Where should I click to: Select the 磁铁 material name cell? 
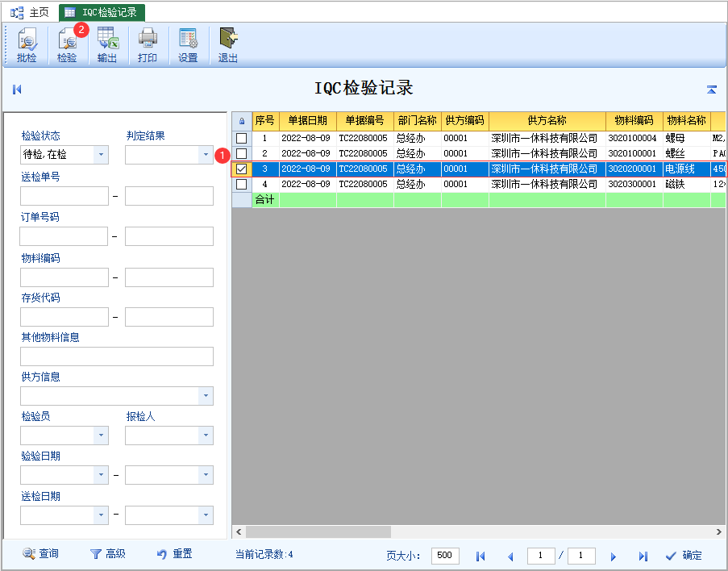click(x=687, y=184)
